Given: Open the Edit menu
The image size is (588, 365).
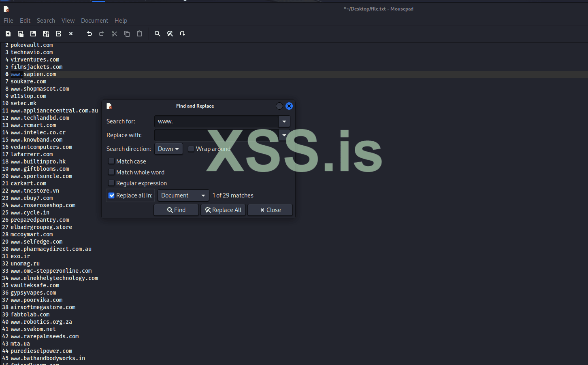Looking at the screenshot, I should click(25, 21).
